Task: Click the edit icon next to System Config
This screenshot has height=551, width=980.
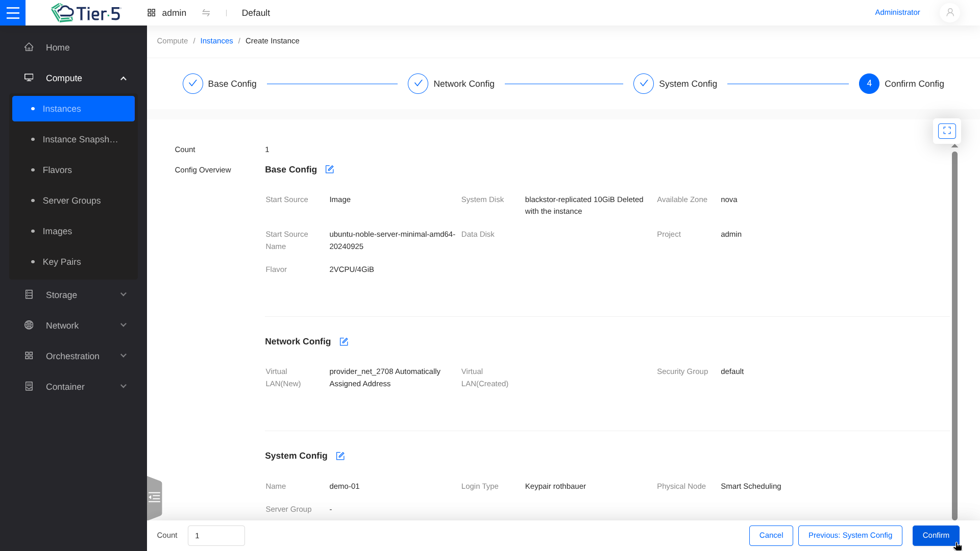Action: [340, 456]
